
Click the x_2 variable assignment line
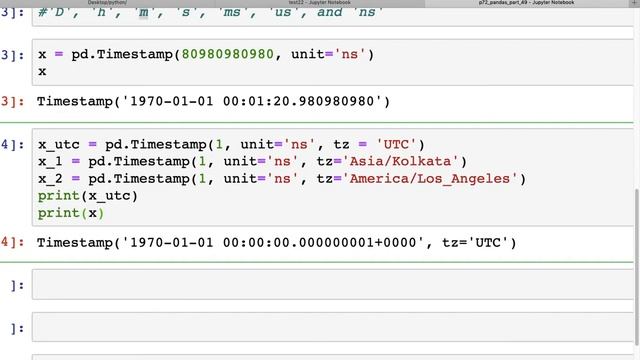(282, 179)
